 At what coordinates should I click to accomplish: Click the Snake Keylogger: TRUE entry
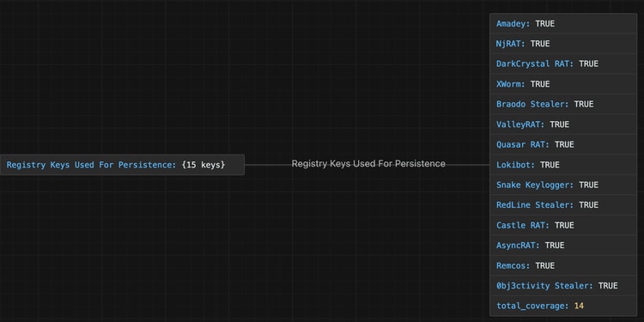(x=563, y=185)
